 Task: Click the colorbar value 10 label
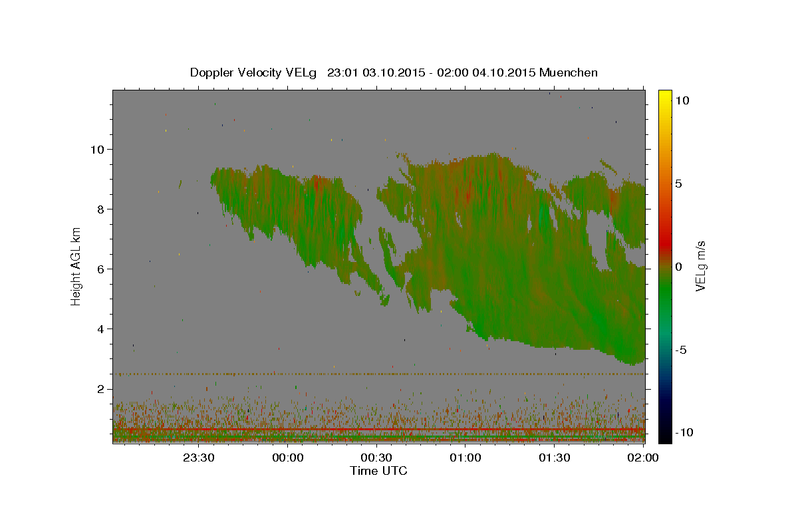[x=682, y=100]
